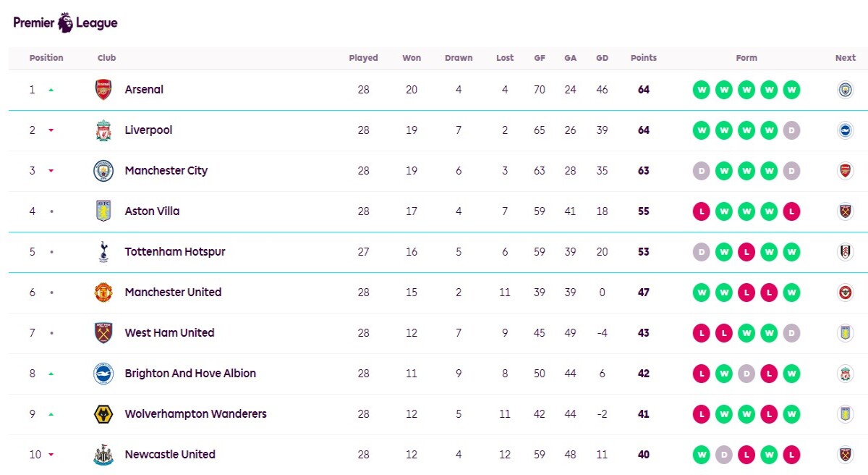
Task: Open Liverpool's next opponent Brighton badge
Action: point(845,130)
